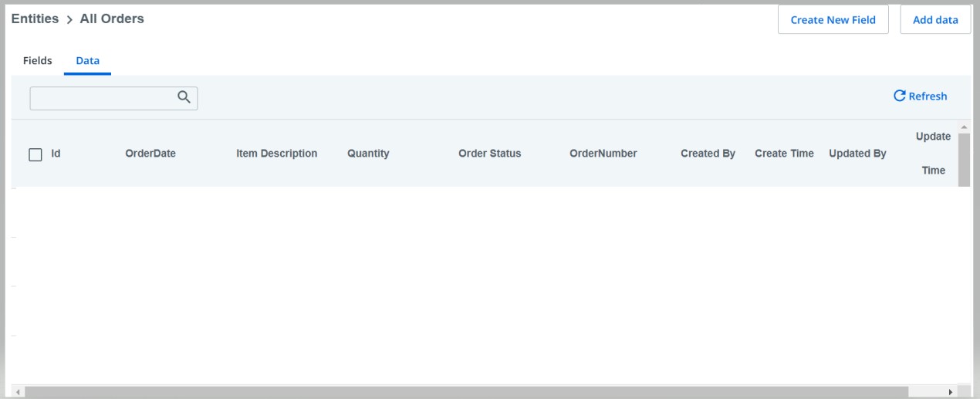Switch to the Fields tab

38,60
